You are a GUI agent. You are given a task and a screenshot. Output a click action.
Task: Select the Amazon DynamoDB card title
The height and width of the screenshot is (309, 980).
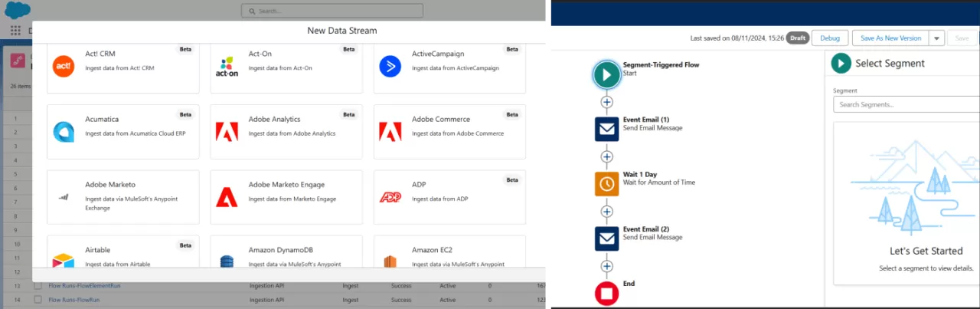pos(281,250)
